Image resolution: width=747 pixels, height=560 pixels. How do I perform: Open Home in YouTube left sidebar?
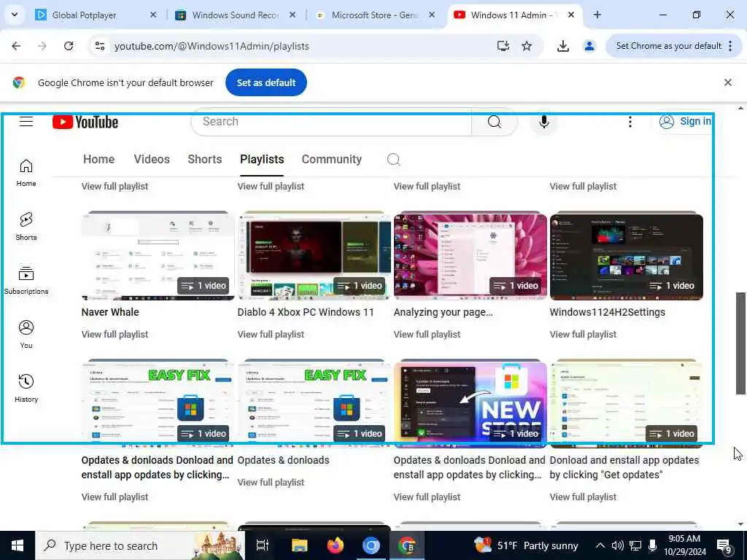coord(26,172)
